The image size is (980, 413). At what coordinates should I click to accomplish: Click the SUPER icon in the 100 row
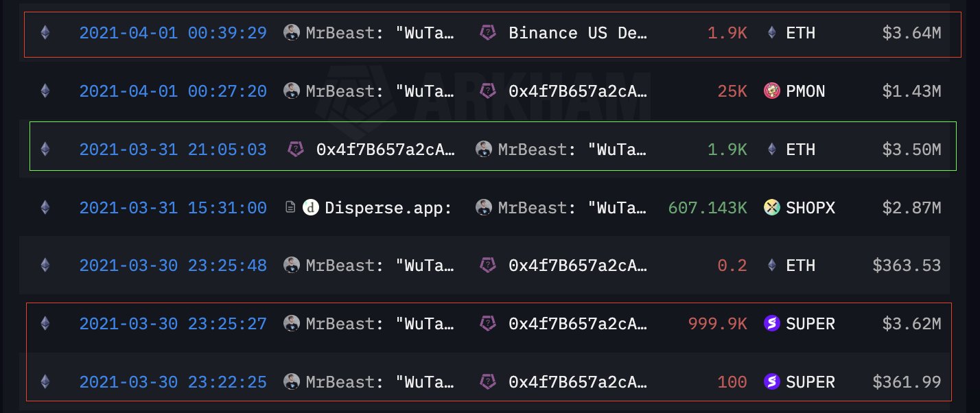coord(771,382)
